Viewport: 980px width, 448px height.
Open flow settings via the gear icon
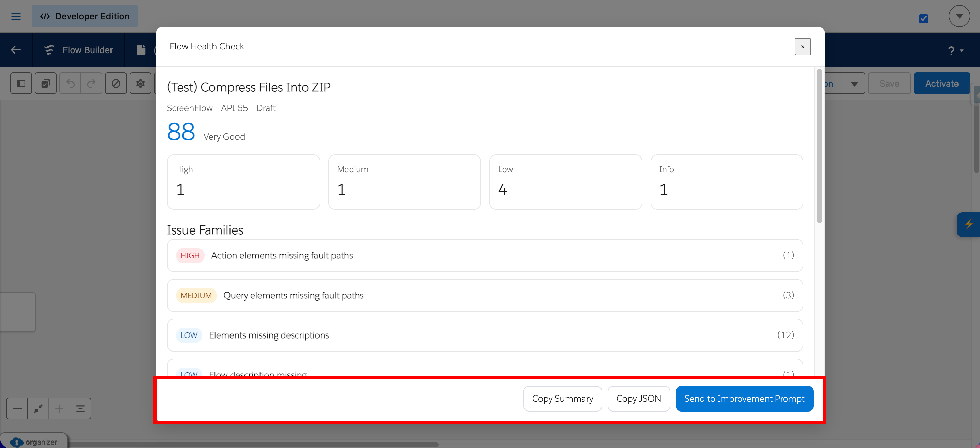(x=140, y=83)
